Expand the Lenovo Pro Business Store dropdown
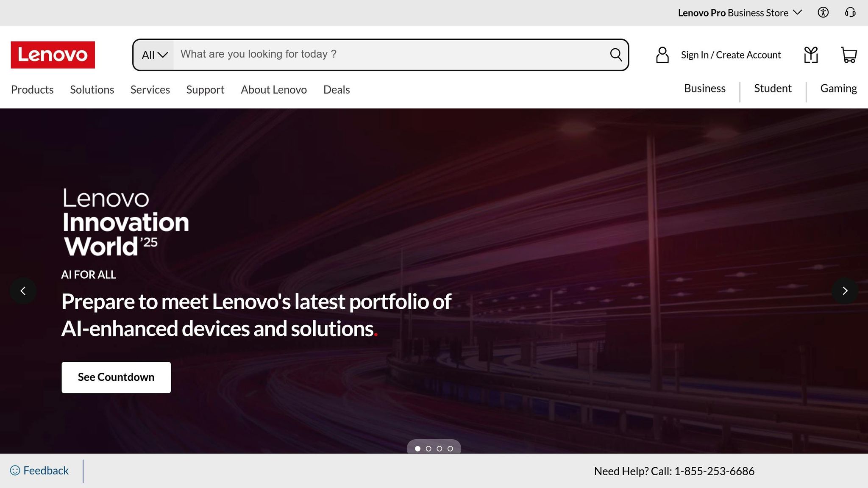Screen dimensions: 868x488 (740, 13)
